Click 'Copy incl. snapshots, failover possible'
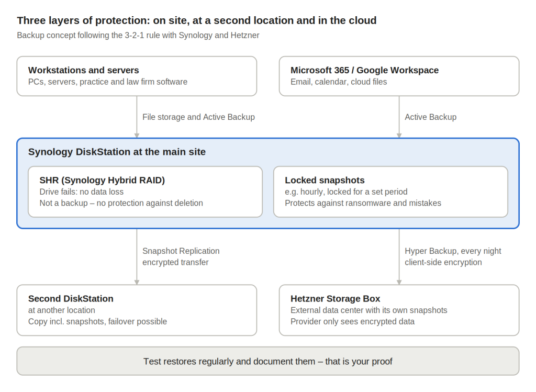 pyautogui.click(x=97, y=321)
